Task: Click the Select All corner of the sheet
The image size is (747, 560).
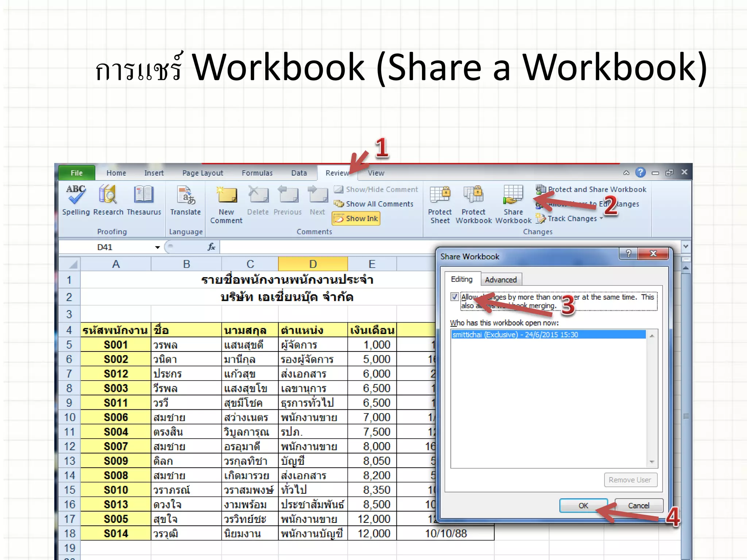Action: click(x=69, y=264)
